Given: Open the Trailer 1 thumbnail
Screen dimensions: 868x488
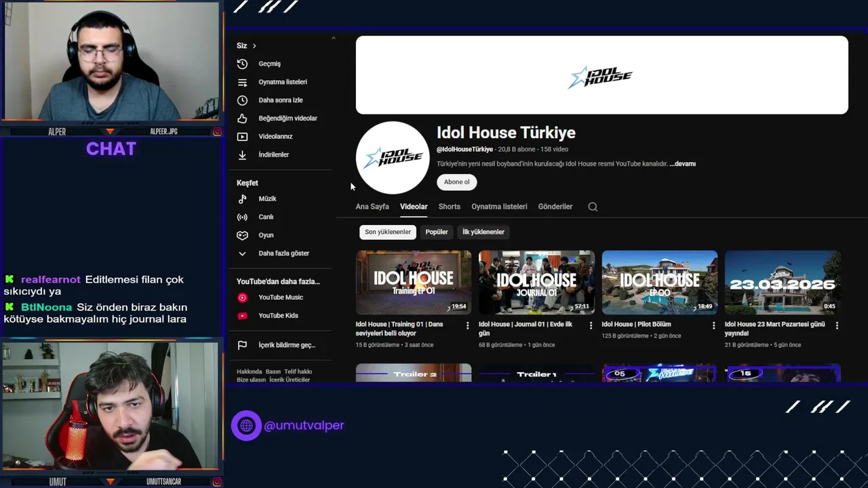Looking at the screenshot, I should [536, 373].
